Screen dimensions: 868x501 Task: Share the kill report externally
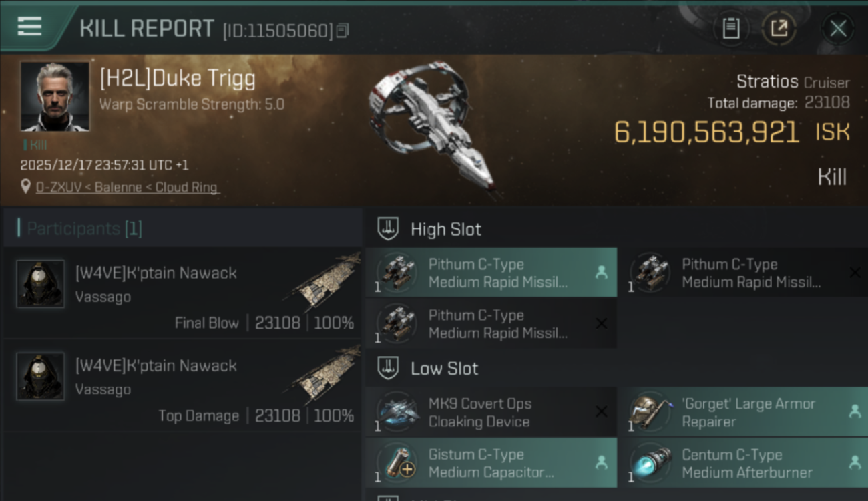[779, 29]
